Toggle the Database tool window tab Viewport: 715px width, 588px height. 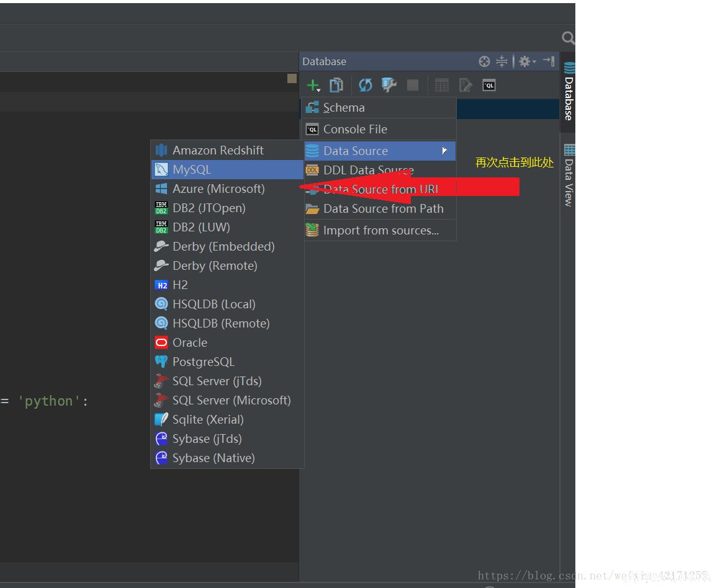point(569,89)
